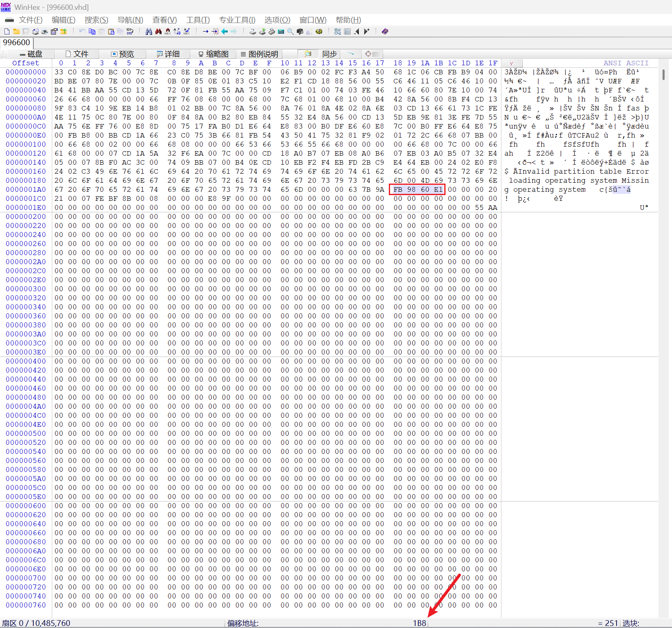Open a file with the yellow folder icon
This screenshot has width=672, height=628.
click(x=16, y=32)
